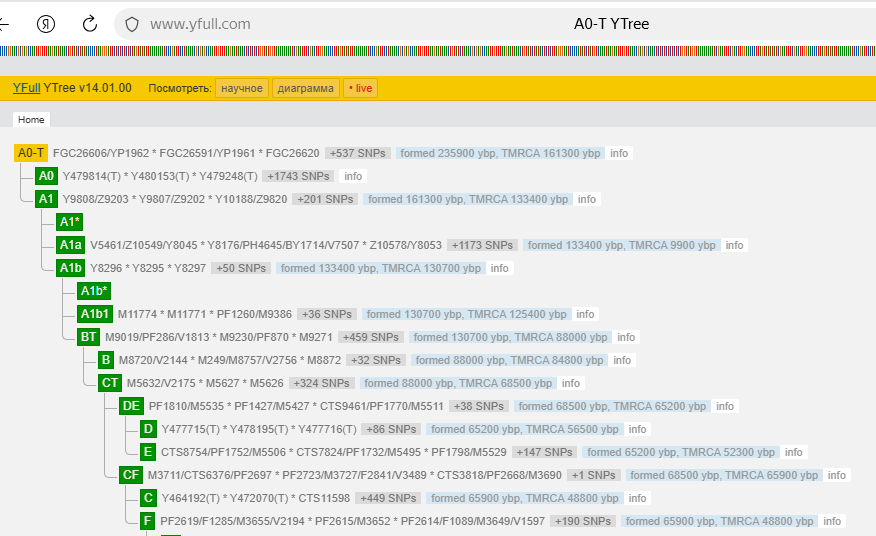Viewport: 876px width, 536px height.
Task: Click formed 133400 ybp, TMRCA 9900 label
Action: (x=621, y=245)
